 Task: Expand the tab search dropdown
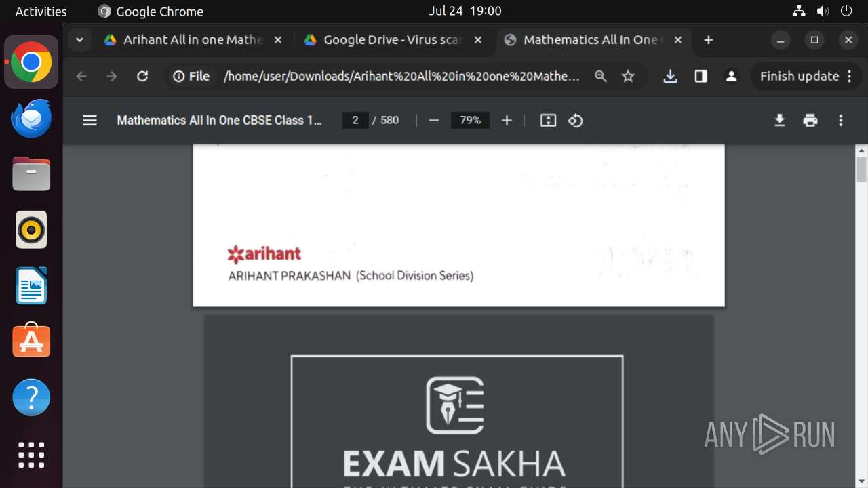click(79, 40)
